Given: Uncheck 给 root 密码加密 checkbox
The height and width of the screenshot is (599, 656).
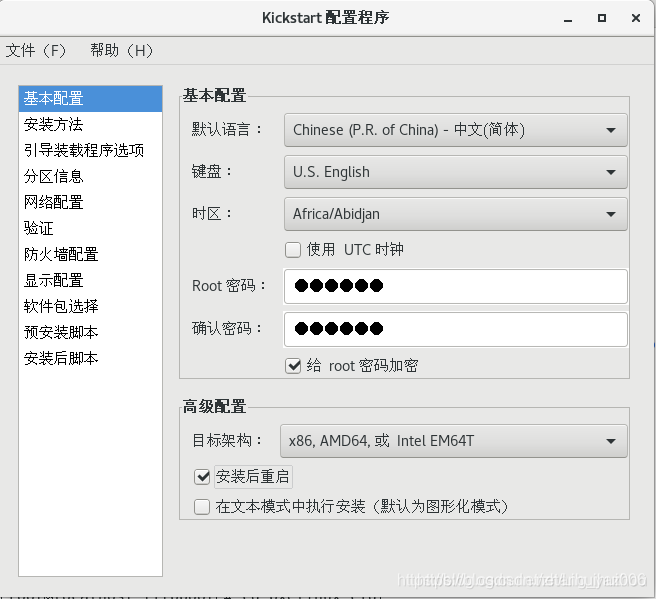Looking at the screenshot, I should tap(293, 366).
